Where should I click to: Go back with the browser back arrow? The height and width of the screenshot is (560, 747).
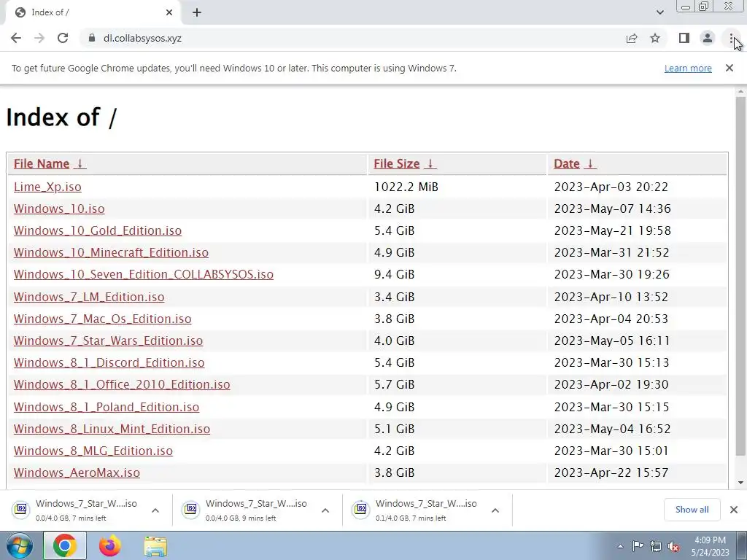tap(16, 38)
